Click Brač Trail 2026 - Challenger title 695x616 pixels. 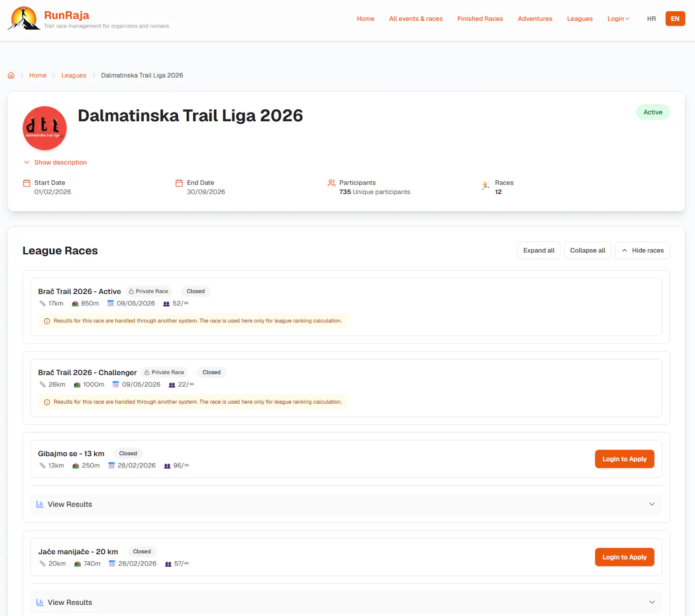(87, 373)
